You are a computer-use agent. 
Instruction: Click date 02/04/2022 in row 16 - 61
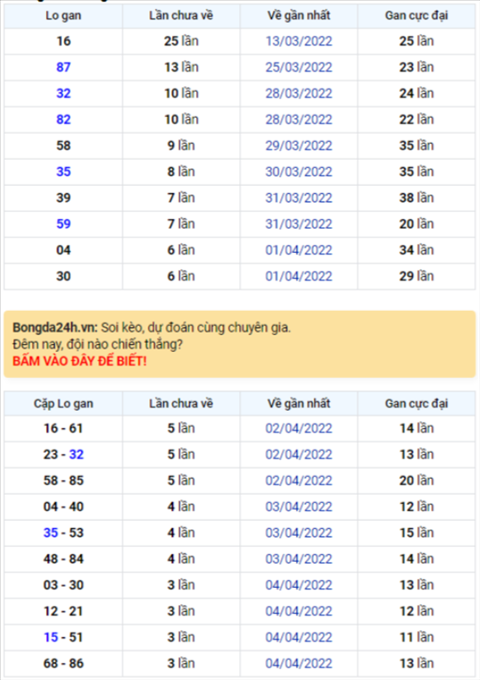[299, 428]
